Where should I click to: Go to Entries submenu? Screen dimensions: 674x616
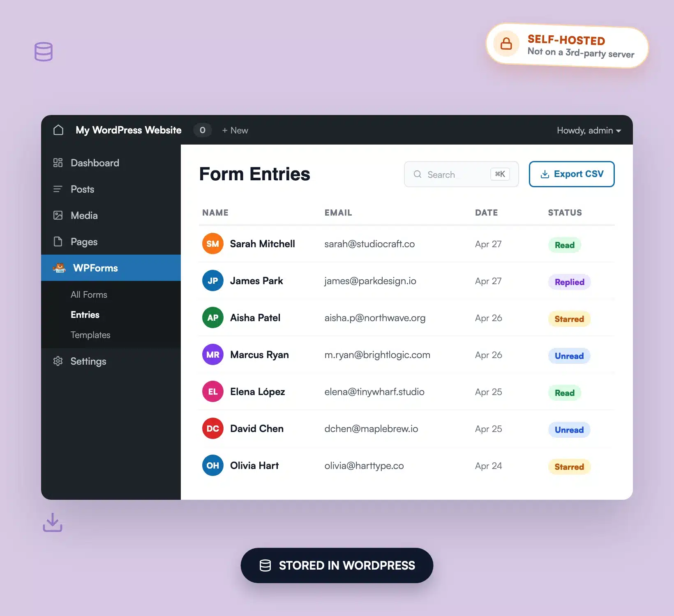pyautogui.click(x=85, y=315)
